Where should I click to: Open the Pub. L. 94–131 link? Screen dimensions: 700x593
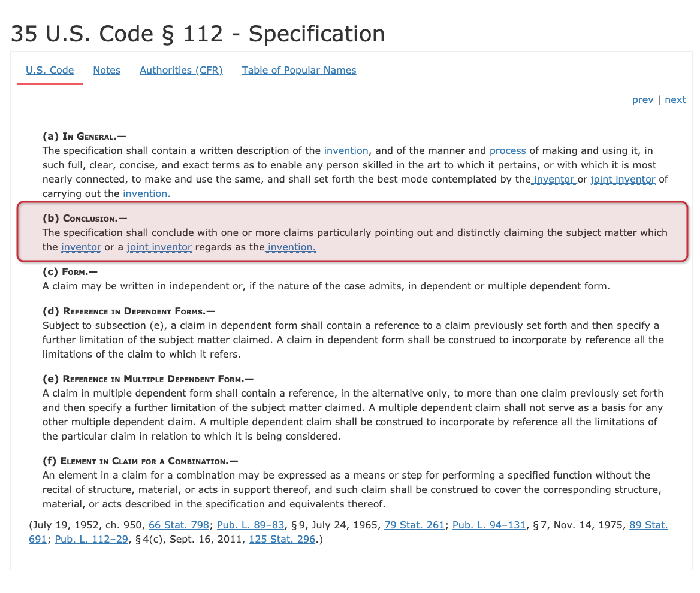489,524
